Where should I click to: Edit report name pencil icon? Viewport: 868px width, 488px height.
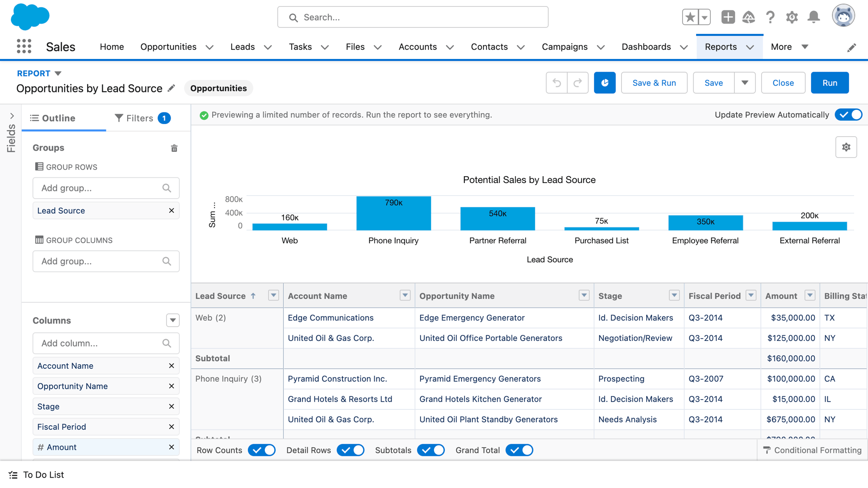[x=171, y=88]
